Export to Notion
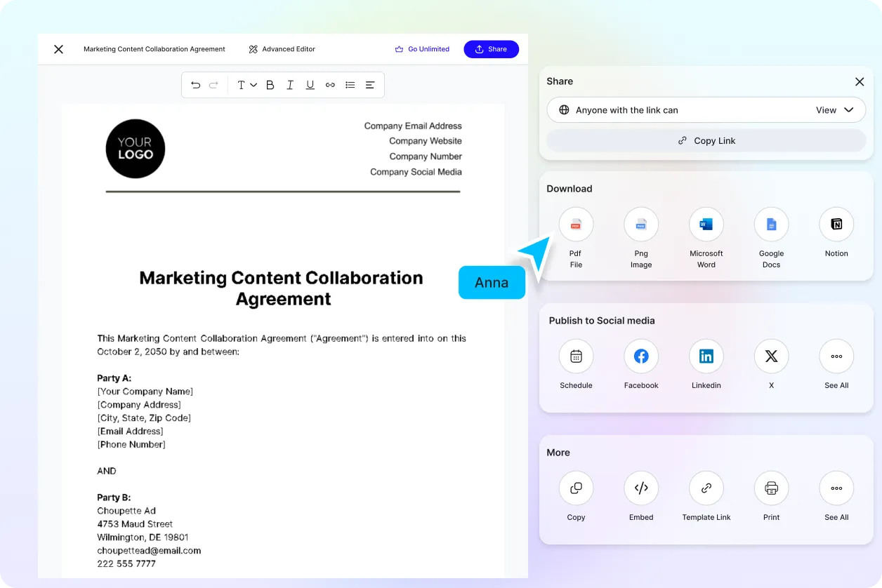The width and height of the screenshot is (882, 588). coord(836,225)
